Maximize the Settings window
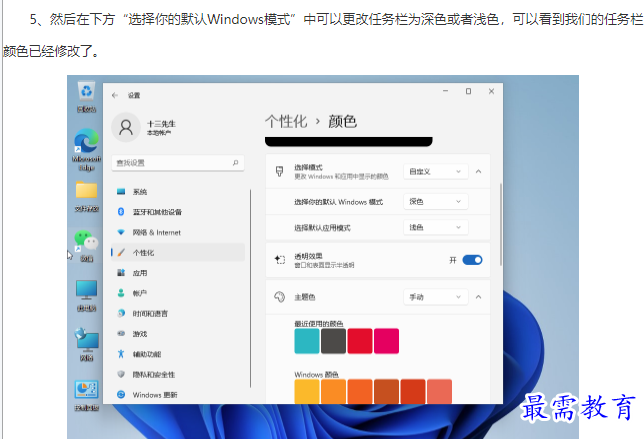The image size is (644, 439). [x=468, y=91]
